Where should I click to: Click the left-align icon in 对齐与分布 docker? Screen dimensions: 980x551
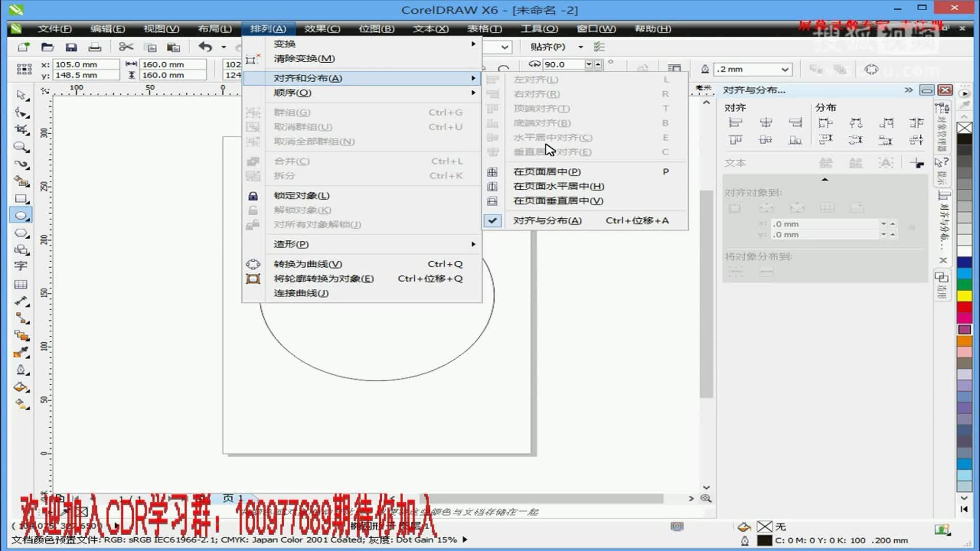[x=736, y=122]
